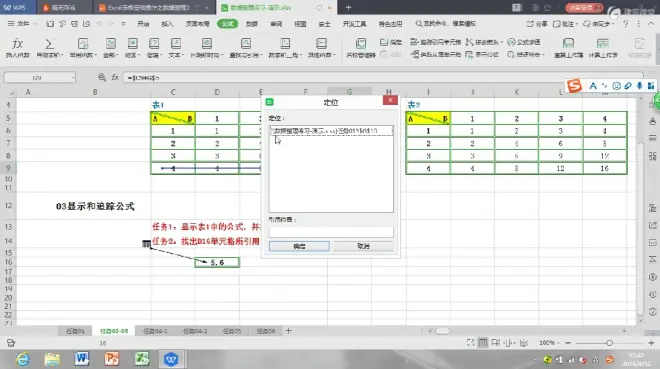Click the zoom in plus button

[x=651, y=343]
